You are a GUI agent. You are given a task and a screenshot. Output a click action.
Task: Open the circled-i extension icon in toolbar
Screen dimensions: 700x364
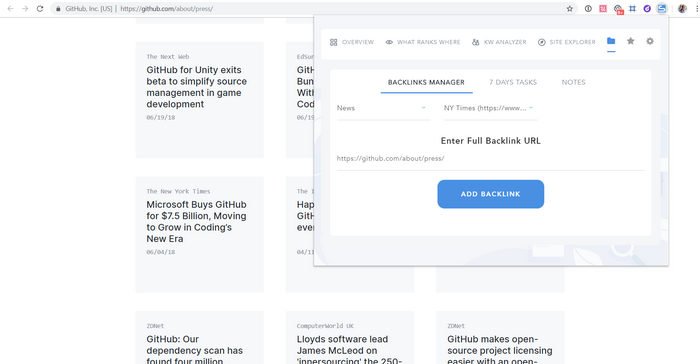[x=588, y=8]
